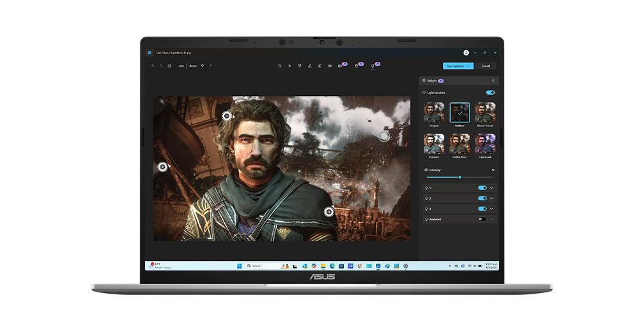This screenshot has height=322, width=644.
Task: Click the Cancel button
Action: pos(486,66)
